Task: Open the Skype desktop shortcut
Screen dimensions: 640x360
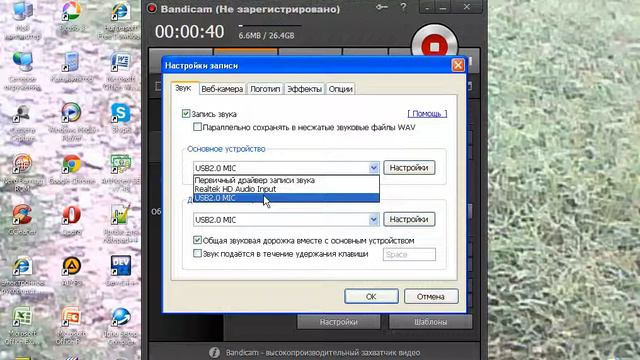Action: [120, 113]
